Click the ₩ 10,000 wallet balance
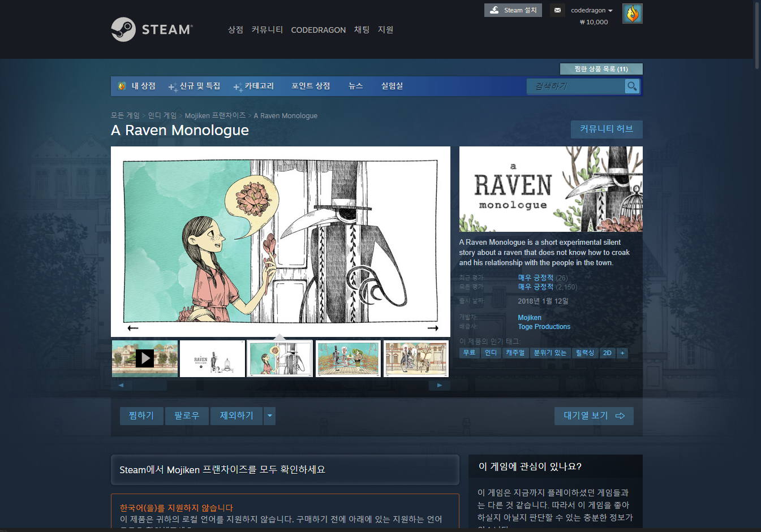 tap(594, 22)
